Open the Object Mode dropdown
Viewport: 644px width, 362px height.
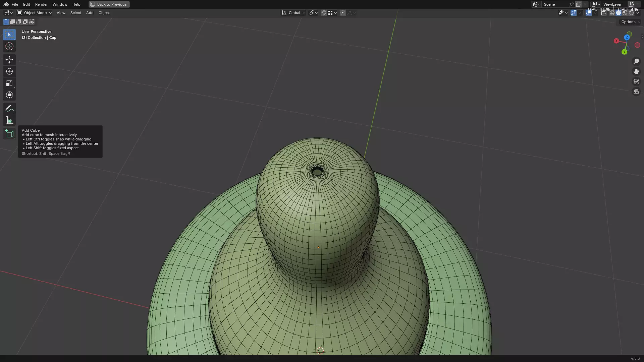[x=34, y=13]
